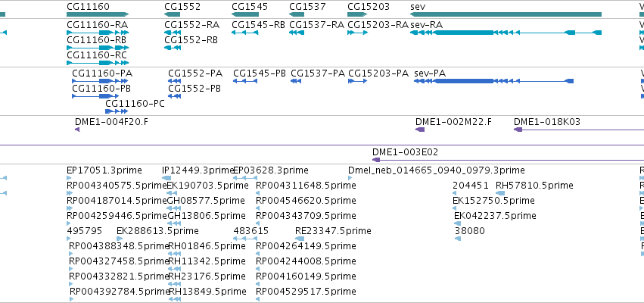Click transcript CG11160-RC
The height and width of the screenshot is (303, 644).
(x=98, y=63)
